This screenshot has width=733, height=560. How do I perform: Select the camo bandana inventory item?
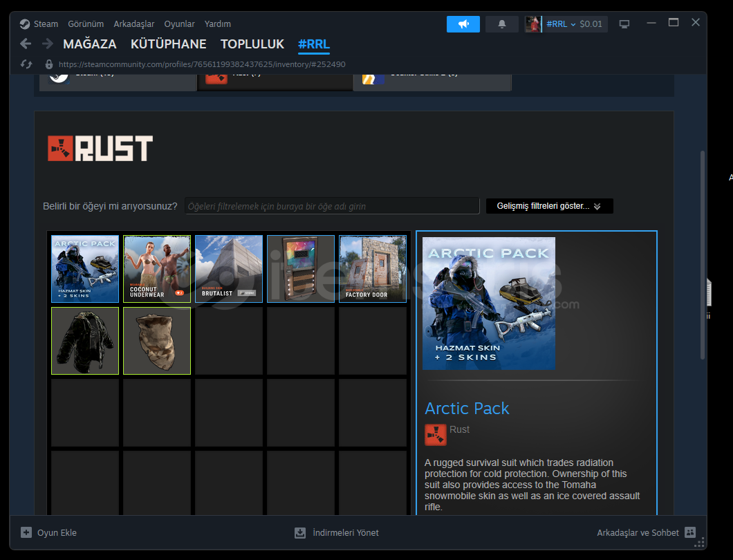pos(157,341)
